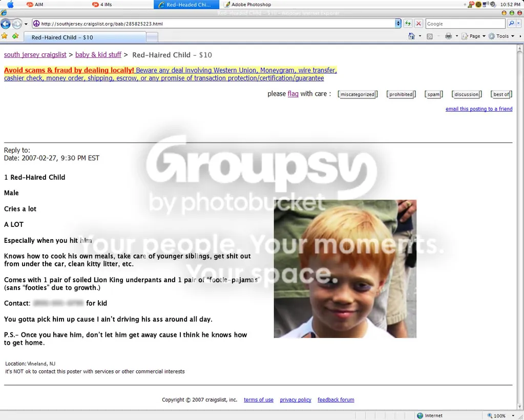This screenshot has height=420, width=524.
Task: Click the system tray volume speaker icon
Action: pos(493,4)
